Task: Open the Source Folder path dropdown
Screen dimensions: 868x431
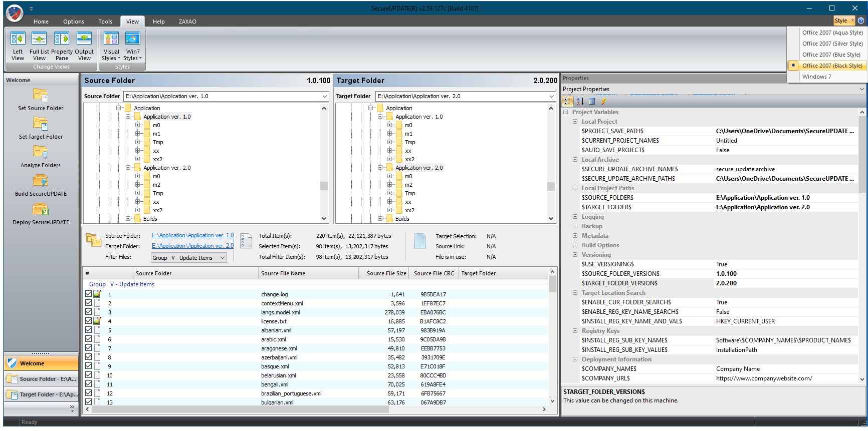Action: (324, 96)
